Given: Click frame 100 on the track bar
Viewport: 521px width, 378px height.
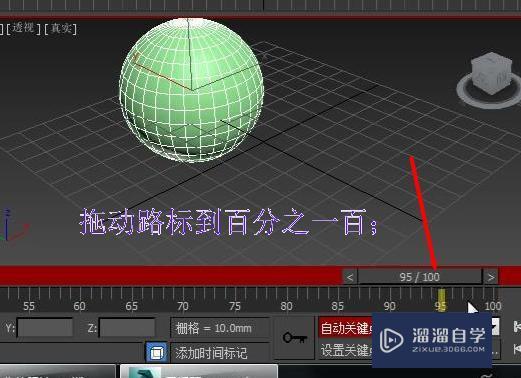Looking at the screenshot, I should click(x=493, y=306).
